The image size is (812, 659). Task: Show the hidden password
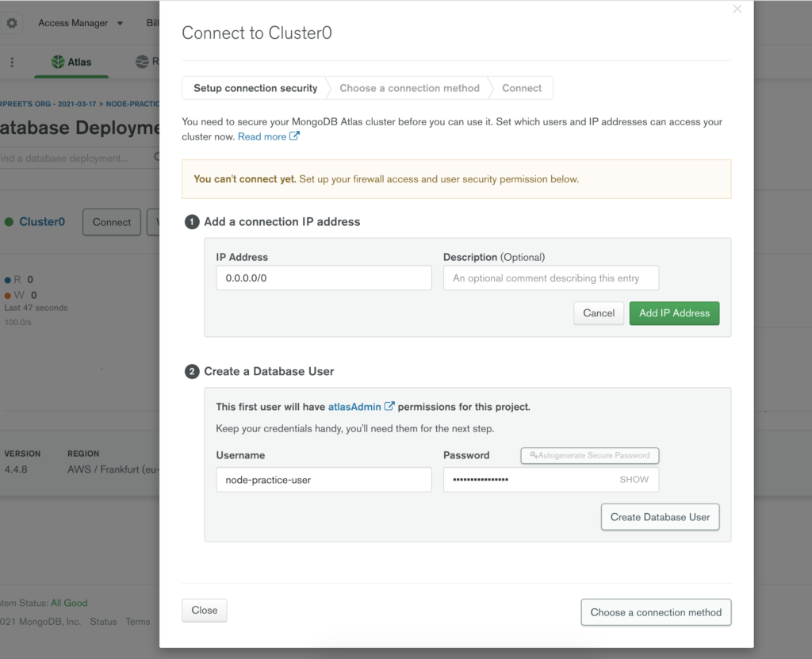tap(634, 480)
